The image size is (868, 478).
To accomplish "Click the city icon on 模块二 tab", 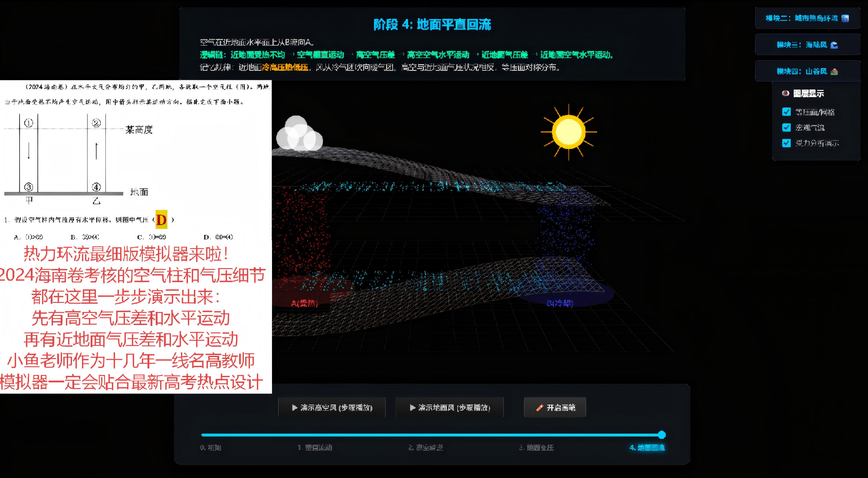I will (845, 18).
